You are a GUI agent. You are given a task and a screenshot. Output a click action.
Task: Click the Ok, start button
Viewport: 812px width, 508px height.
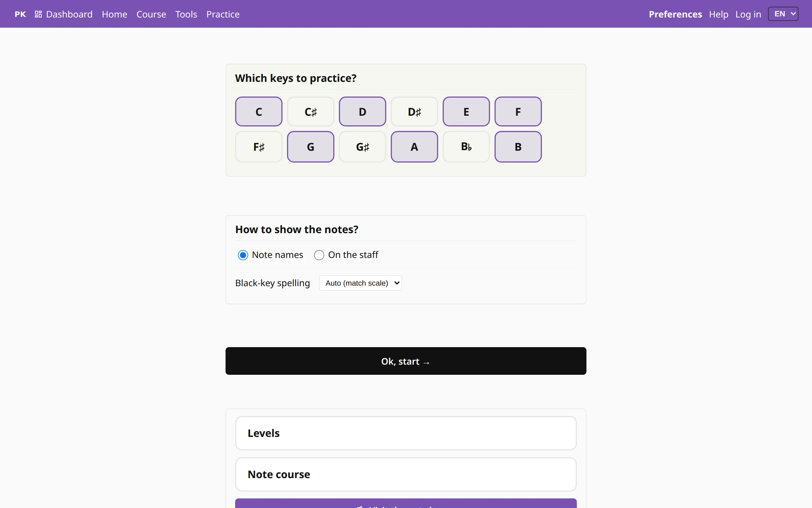tap(406, 361)
